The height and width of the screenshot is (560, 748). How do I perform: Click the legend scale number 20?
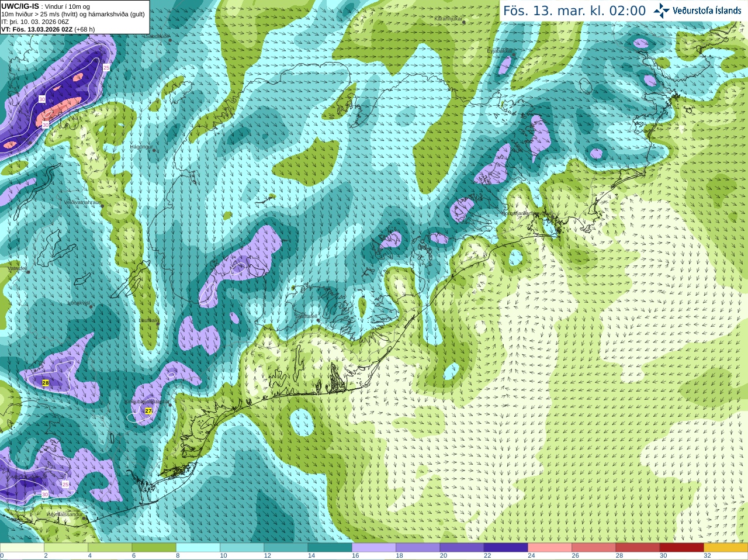(x=444, y=556)
